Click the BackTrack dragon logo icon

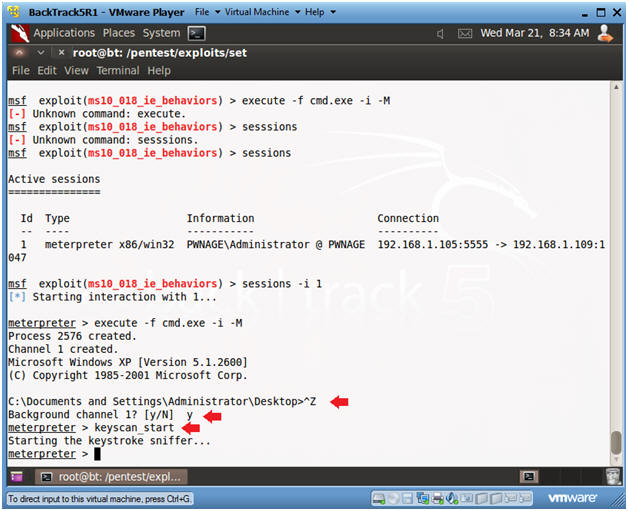tap(20, 33)
